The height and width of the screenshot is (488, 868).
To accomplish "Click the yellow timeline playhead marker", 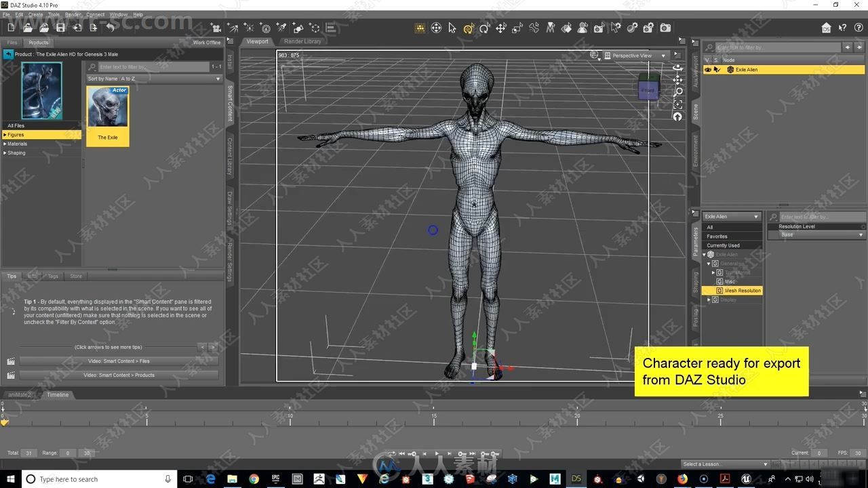I will (x=5, y=422).
